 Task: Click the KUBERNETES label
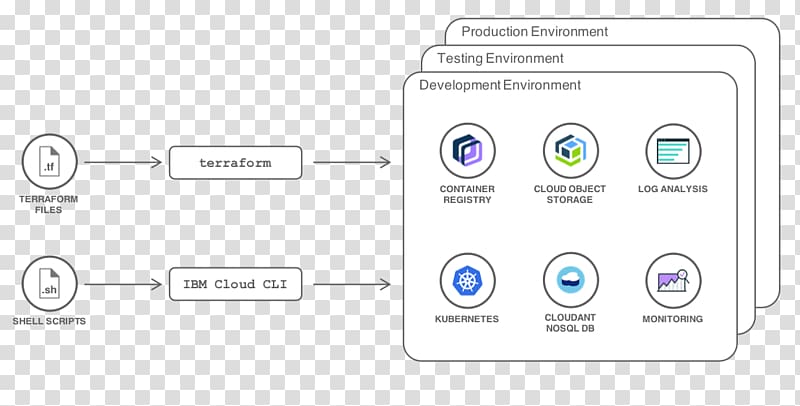pos(467,319)
